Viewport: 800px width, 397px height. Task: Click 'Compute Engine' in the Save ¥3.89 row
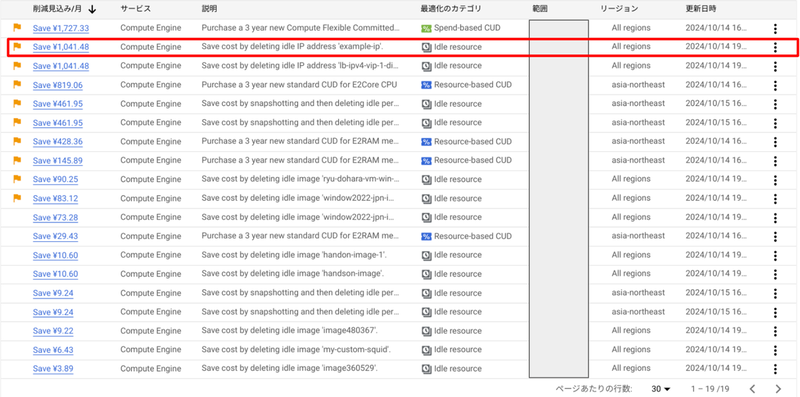click(x=151, y=368)
